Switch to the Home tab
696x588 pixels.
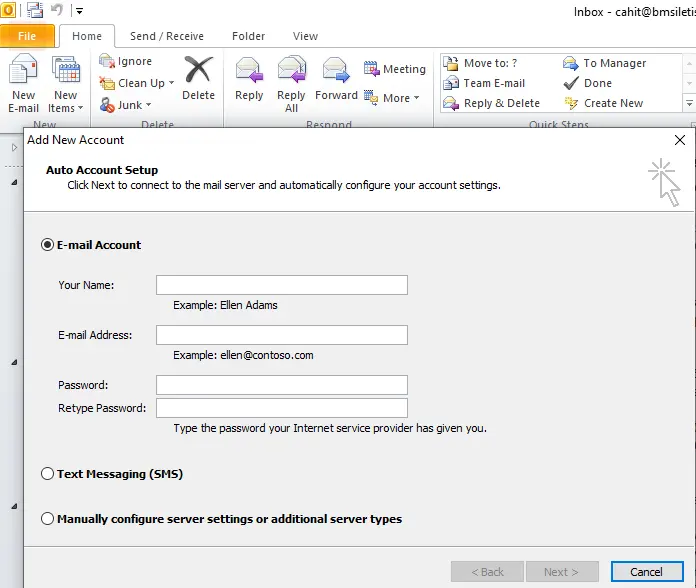[87, 36]
